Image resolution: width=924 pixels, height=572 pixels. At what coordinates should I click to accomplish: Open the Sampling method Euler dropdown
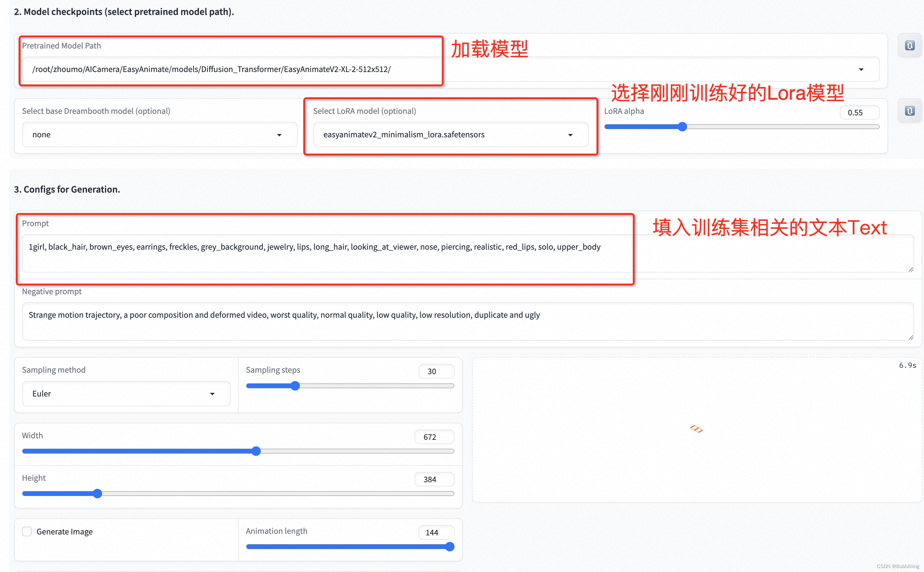pyautogui.click(x=212, y=394)
